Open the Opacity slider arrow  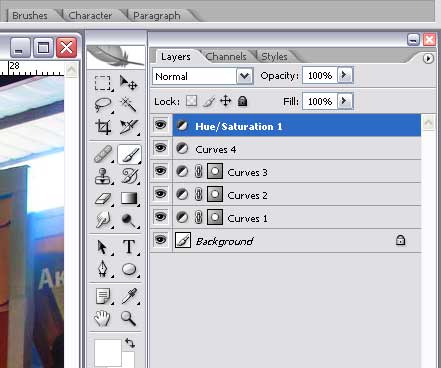(x=345, y=75)
